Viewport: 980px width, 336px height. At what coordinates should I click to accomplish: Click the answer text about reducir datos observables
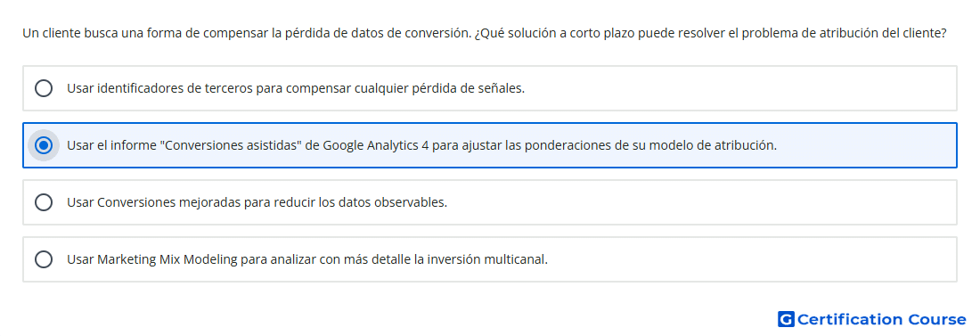257,202
